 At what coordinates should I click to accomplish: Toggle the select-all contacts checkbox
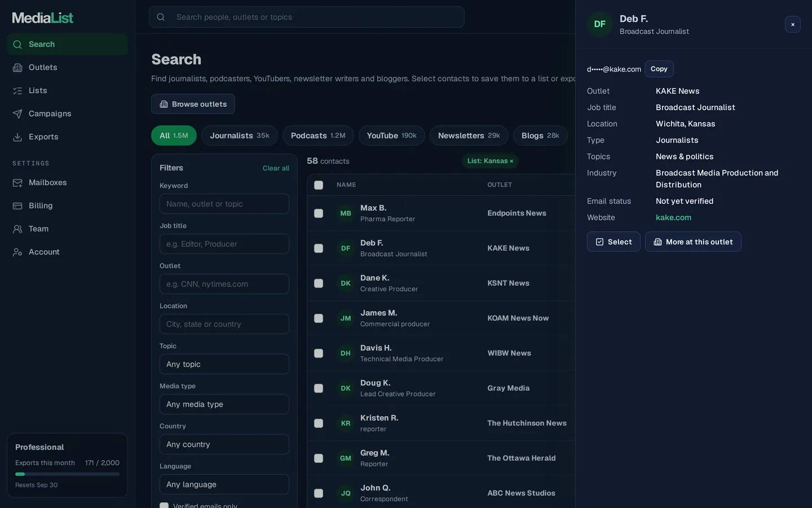click(x=319, y=185)
